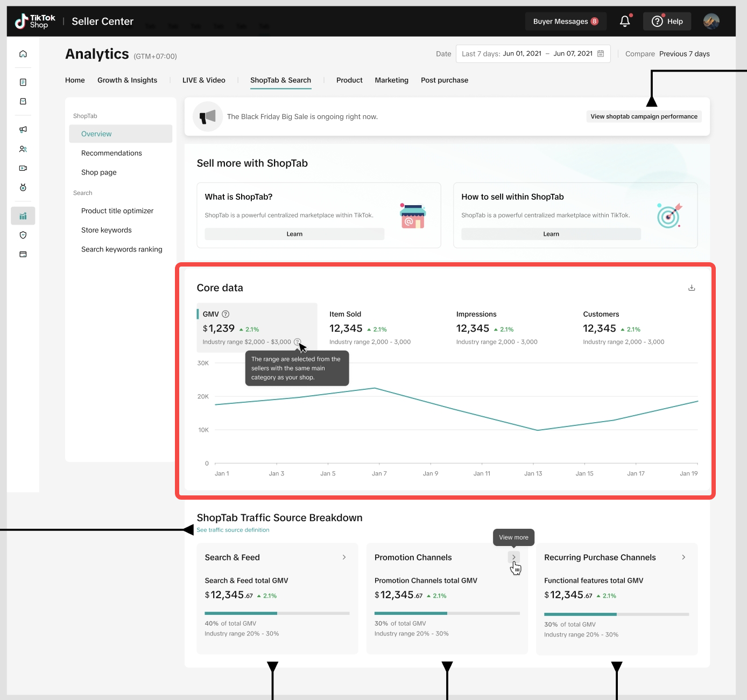Click the info icon after GMV industry range
The width and height of the screenshot is (747, 700).
click(297, 342)
